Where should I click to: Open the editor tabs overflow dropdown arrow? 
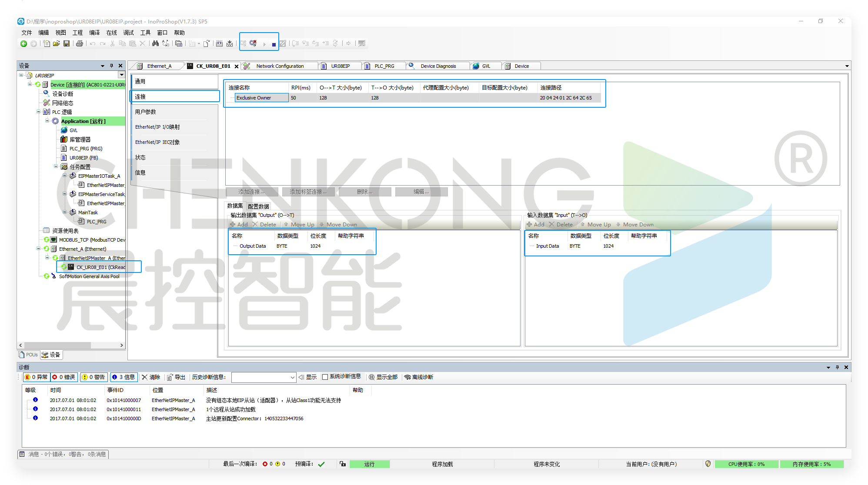(847, 66)
